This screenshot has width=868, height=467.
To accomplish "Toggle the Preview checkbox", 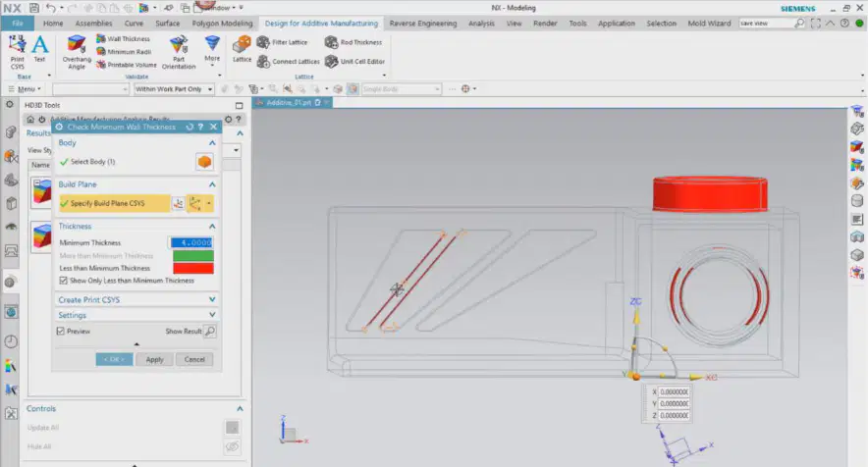I will tap(60, 331).
